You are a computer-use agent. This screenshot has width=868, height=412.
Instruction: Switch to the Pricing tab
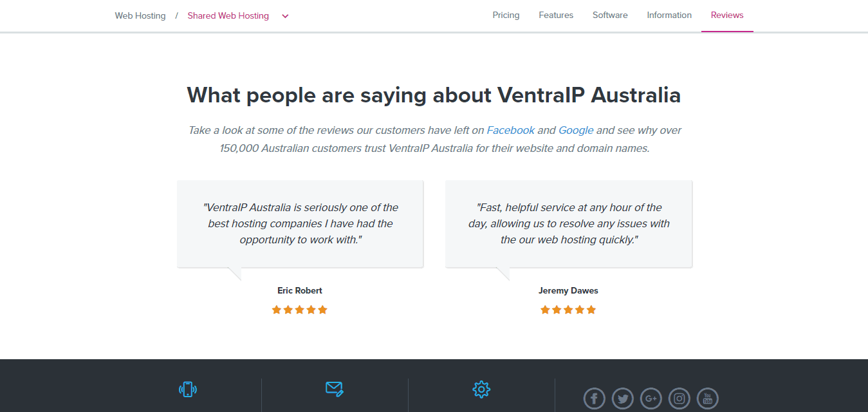506,15
